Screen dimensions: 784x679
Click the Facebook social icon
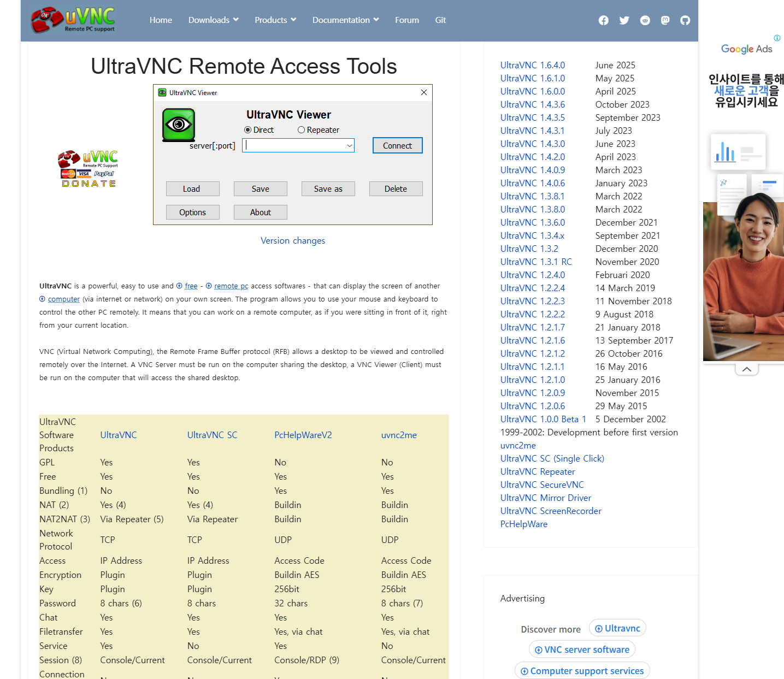(603, 20)
